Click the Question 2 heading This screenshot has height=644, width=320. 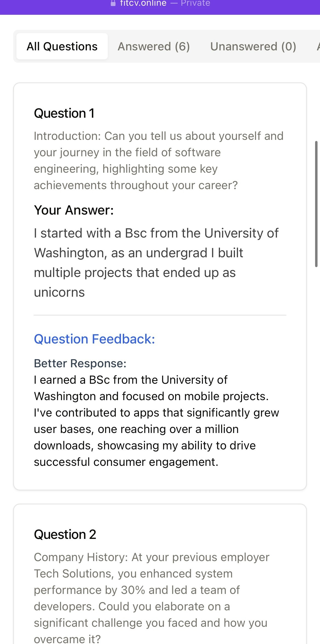pos(65,535)
